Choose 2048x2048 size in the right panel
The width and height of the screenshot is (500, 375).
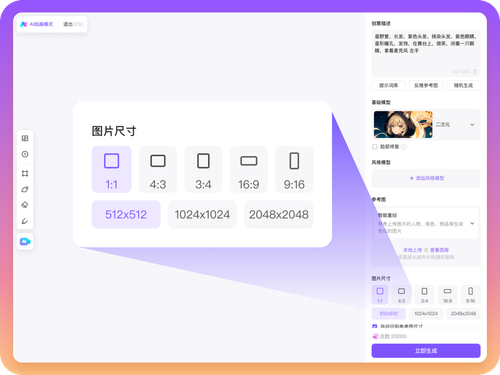pos(463,314)
